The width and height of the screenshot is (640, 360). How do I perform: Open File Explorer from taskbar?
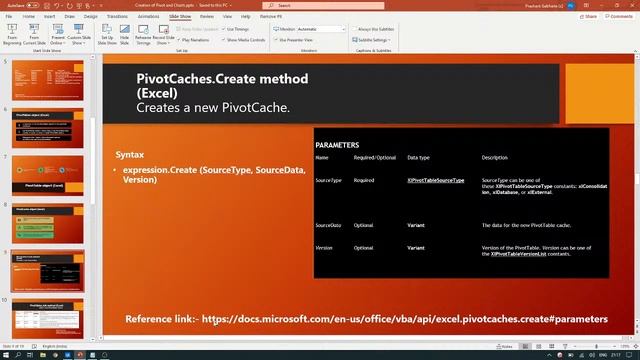click(42, 355)
